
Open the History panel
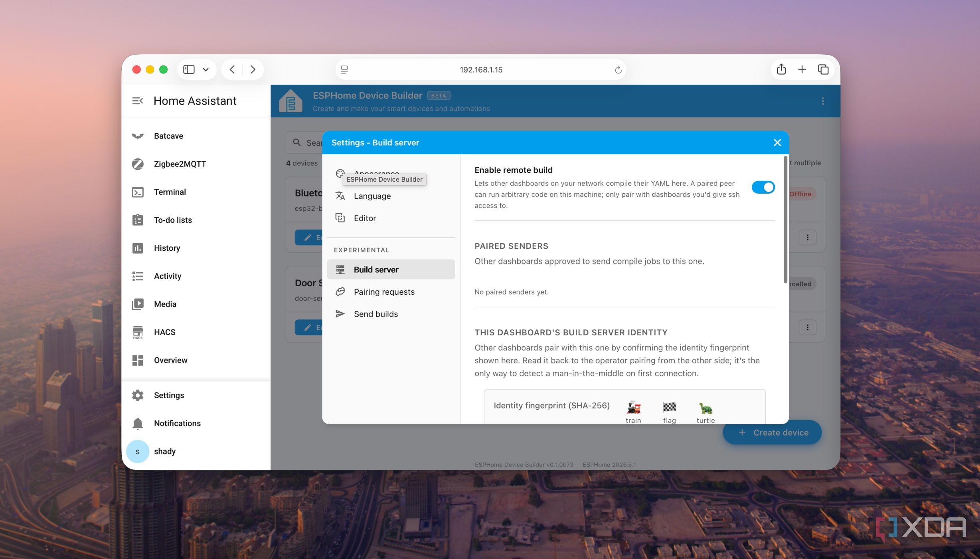coord(196,248)
